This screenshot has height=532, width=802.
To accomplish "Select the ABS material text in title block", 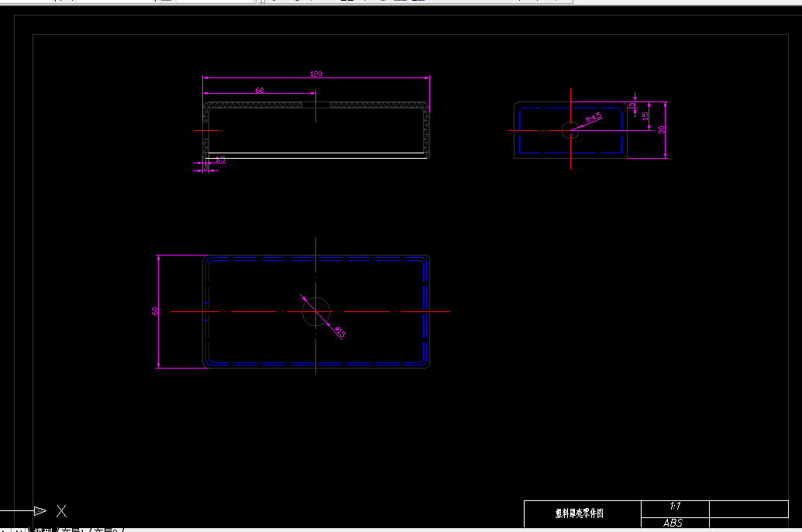I will click(x=673, y=523).
